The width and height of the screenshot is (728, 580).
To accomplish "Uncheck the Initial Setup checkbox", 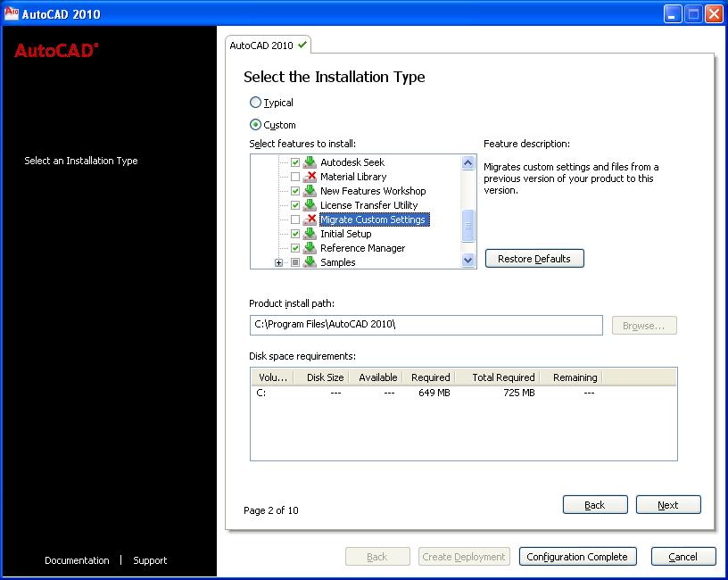I will pyautogui.click(x=294, y=234).
